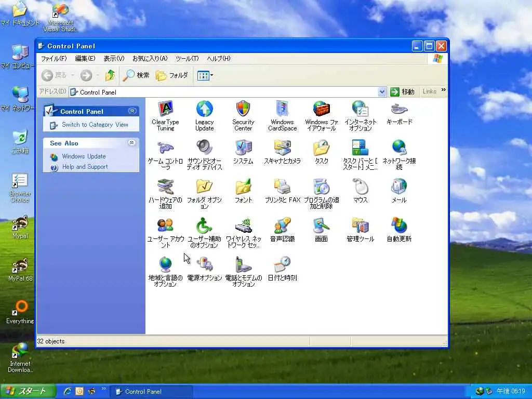Open Date and Time (日付と時刻)

(282, 269)
